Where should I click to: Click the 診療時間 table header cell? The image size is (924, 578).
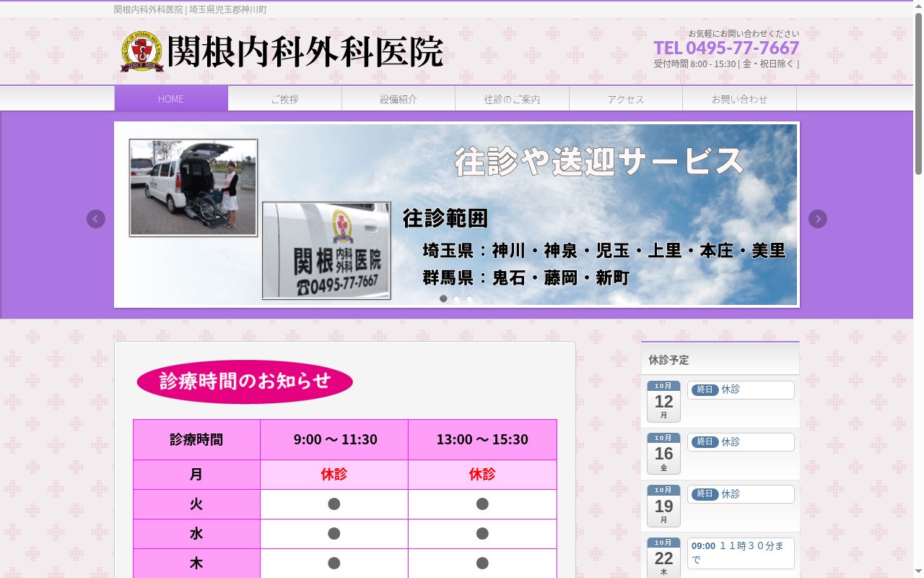point(196,439)
